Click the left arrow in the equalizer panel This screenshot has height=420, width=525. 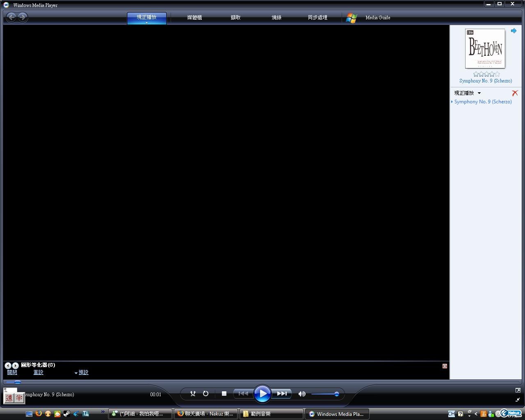(x=8, y=365)
